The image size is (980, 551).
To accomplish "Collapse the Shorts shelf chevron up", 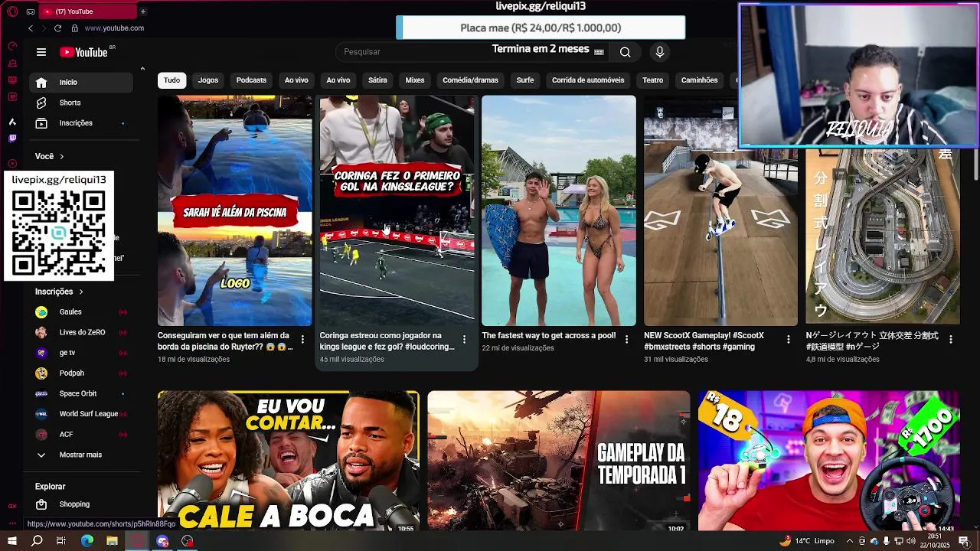I will (142, 69).
